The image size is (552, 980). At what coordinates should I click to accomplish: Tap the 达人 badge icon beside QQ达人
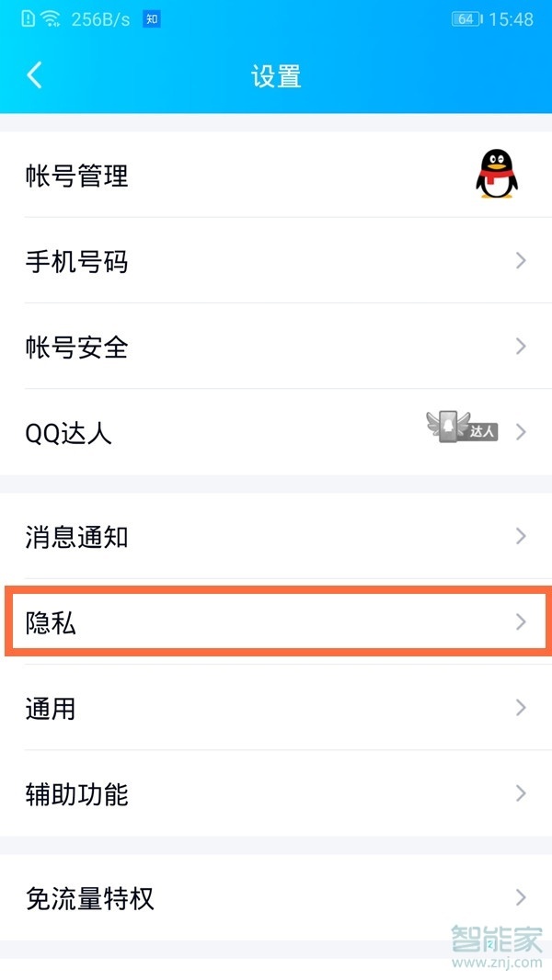click(465, 427)
